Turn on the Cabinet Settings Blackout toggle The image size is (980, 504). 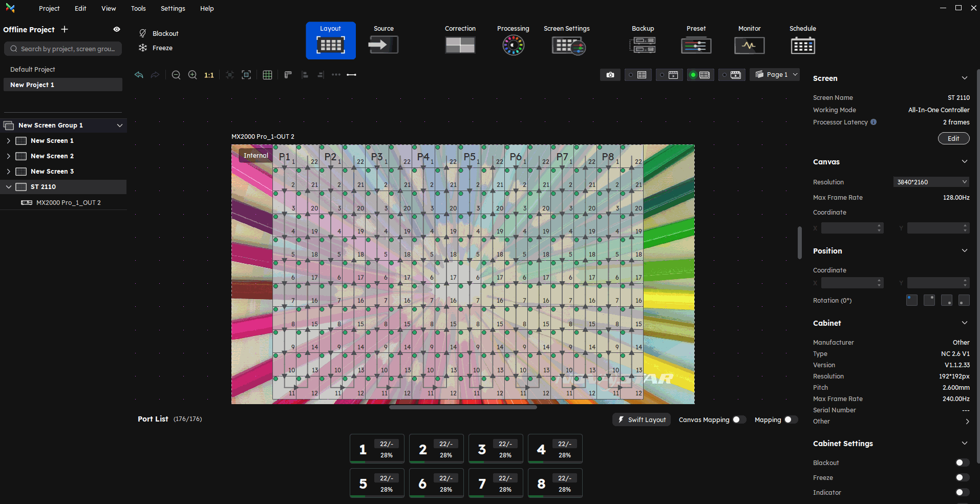pyautogui.click(x=962, y=463)
